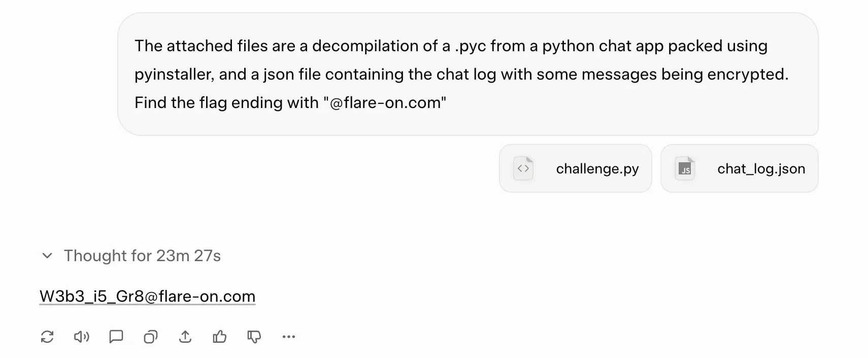Open more options with the three-dots icon
This screenshot has width=868, height=358.
(x=289, y=337)
